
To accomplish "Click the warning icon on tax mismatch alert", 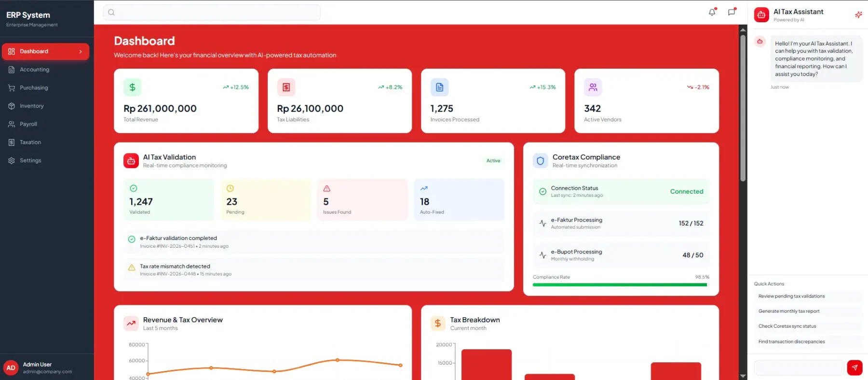I will (x=132, y=267).
